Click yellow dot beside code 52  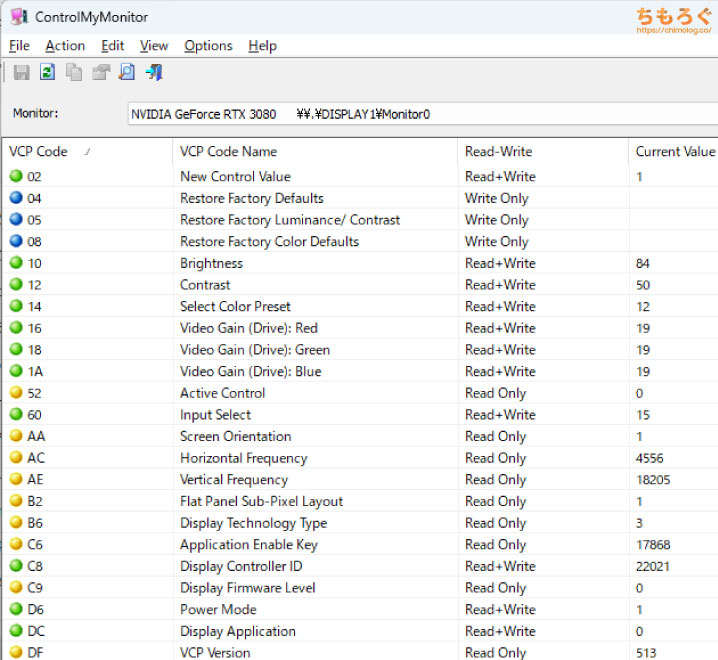coord(16,393)
